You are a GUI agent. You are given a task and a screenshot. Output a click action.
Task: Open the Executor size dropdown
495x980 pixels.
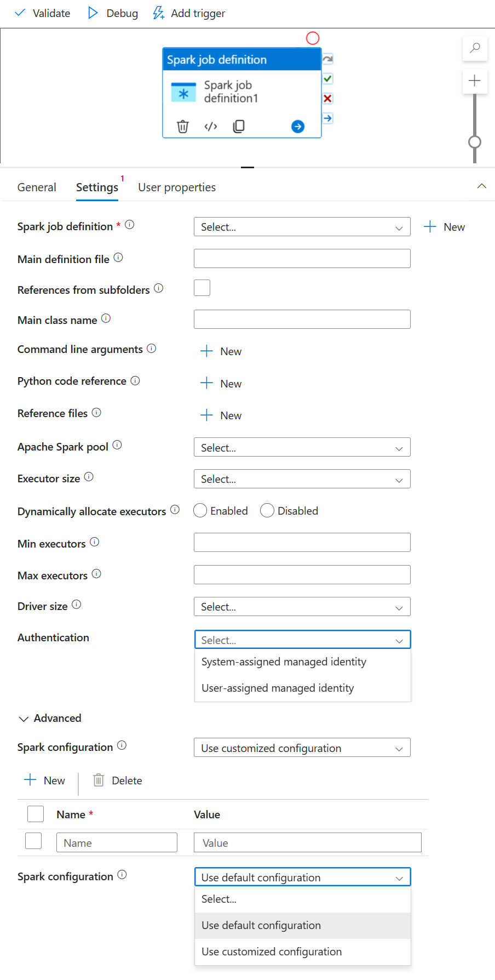(x=302, y=478)
